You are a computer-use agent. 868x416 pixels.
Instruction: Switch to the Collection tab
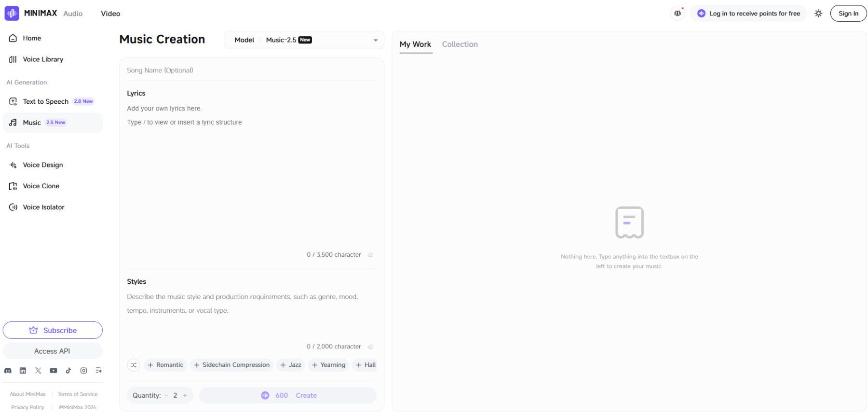point(460,44)
